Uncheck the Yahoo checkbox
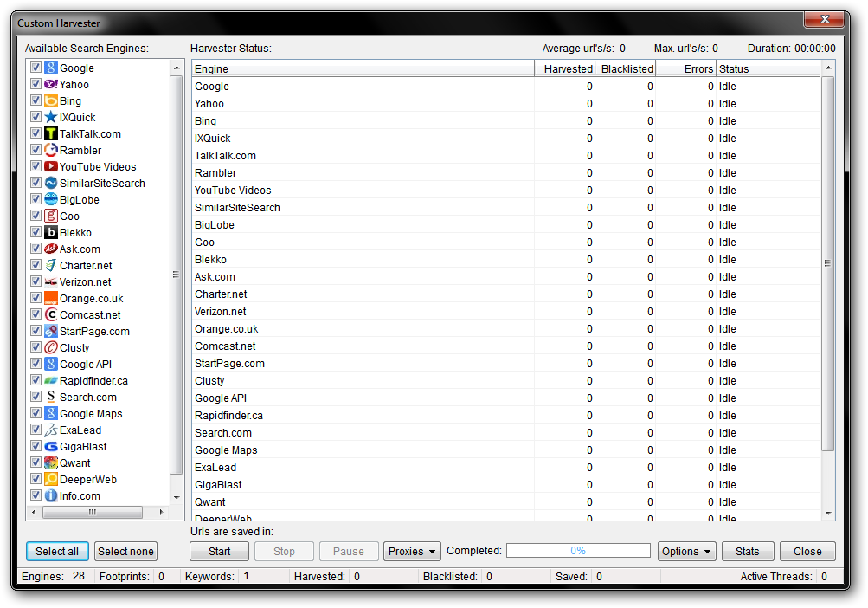The image size is (868, 608). click(x=36, y=84)
